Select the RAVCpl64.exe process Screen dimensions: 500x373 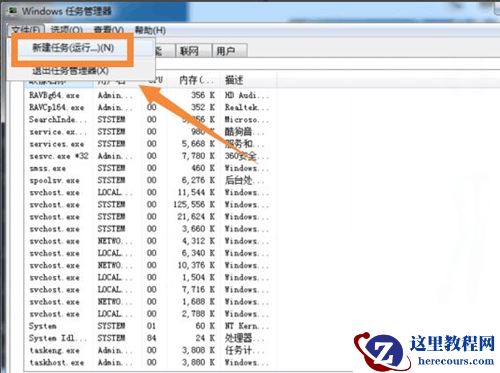[57, 107]
